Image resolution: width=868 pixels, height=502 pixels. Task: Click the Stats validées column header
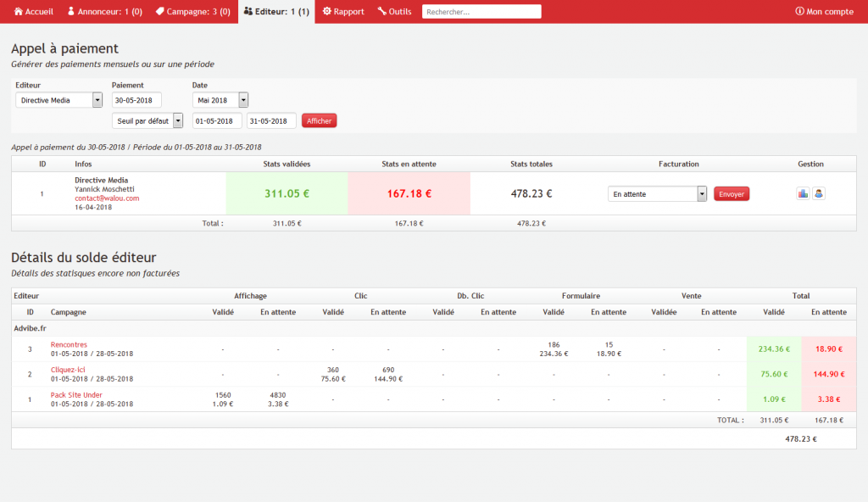(x=287, y=164)
